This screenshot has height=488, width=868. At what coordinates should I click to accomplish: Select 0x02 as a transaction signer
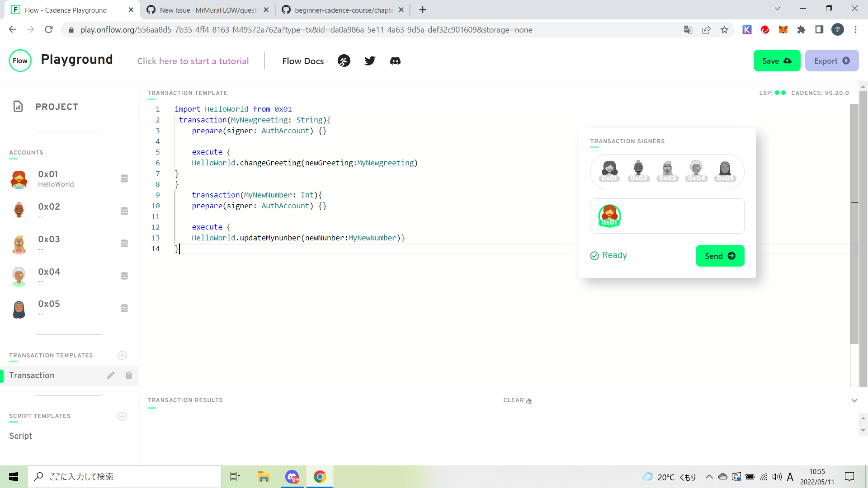click(638, 171)
